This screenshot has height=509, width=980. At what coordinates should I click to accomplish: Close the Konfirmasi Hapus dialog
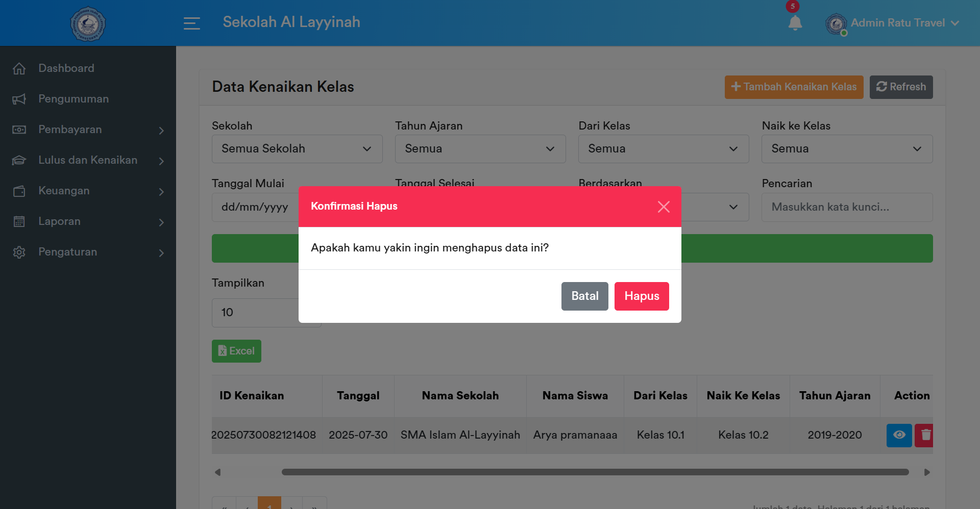click(x=664, y=207)
